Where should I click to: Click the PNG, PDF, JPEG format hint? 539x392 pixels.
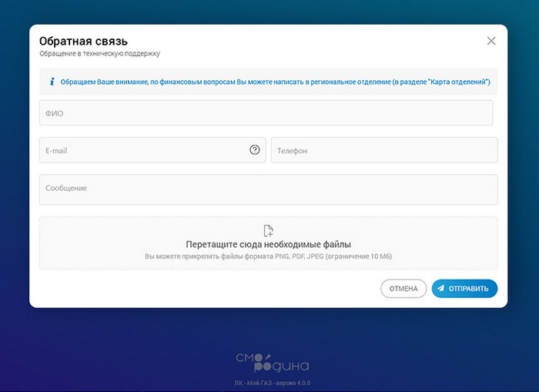pos(268,256)
